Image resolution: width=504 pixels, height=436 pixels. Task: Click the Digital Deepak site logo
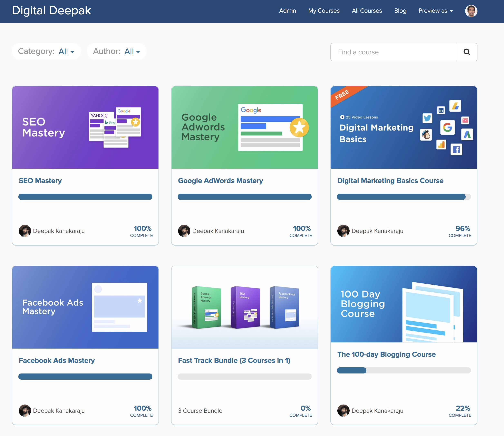point(51,10)
